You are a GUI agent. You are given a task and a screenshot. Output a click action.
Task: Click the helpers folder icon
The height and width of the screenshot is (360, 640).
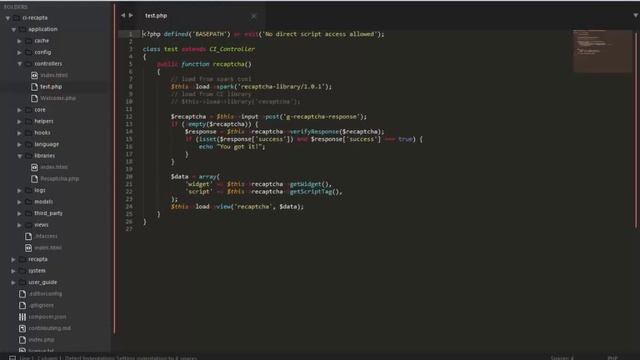[29, 121]
